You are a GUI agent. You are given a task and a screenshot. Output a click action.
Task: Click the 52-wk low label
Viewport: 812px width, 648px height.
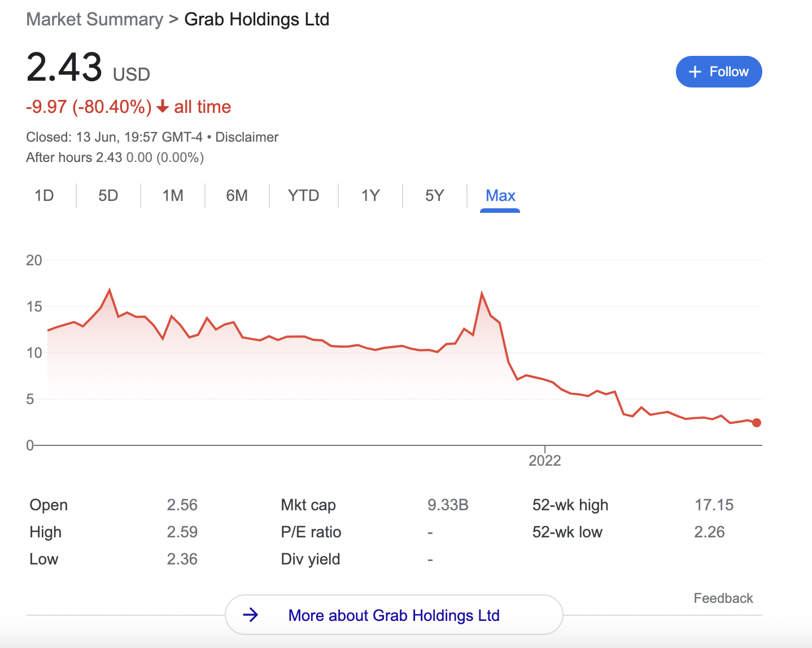pos(567,532)
